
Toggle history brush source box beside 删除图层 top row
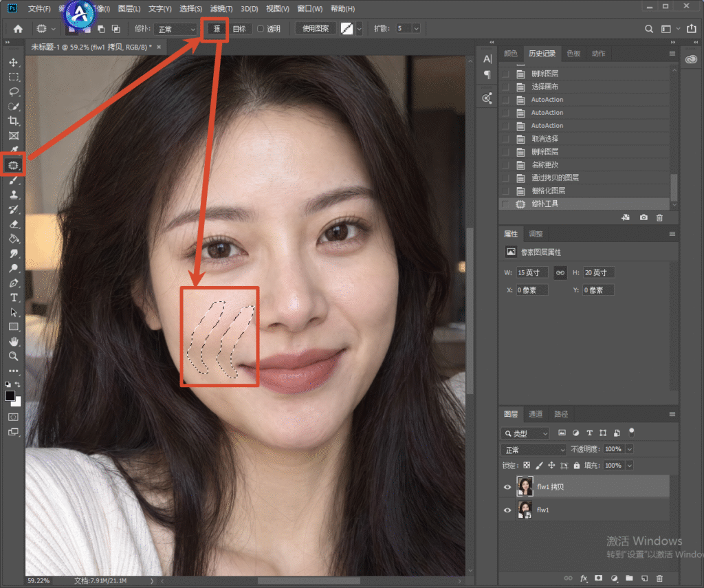505,74
